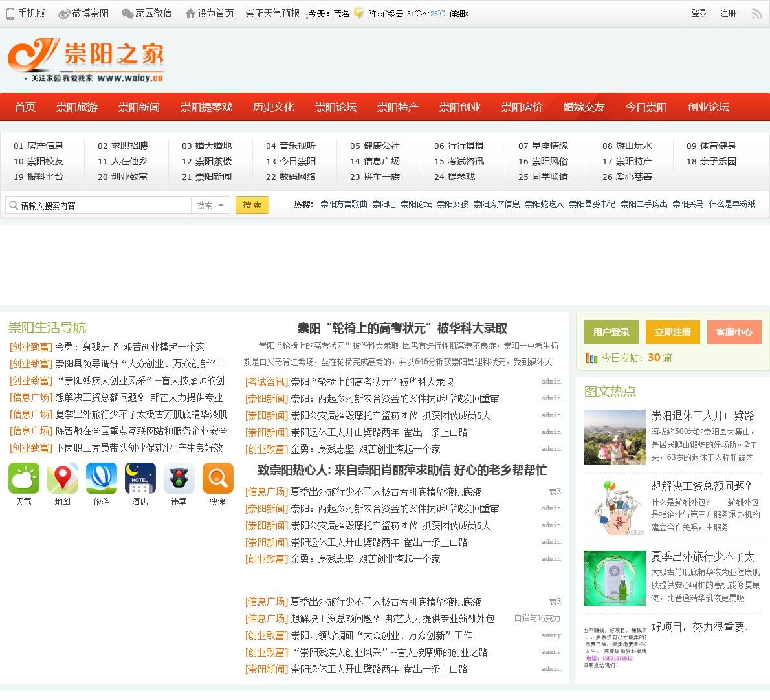Open 婚嫁交友 navigation item
Viewport: 770px width, 700px height.
pos(584,107)
